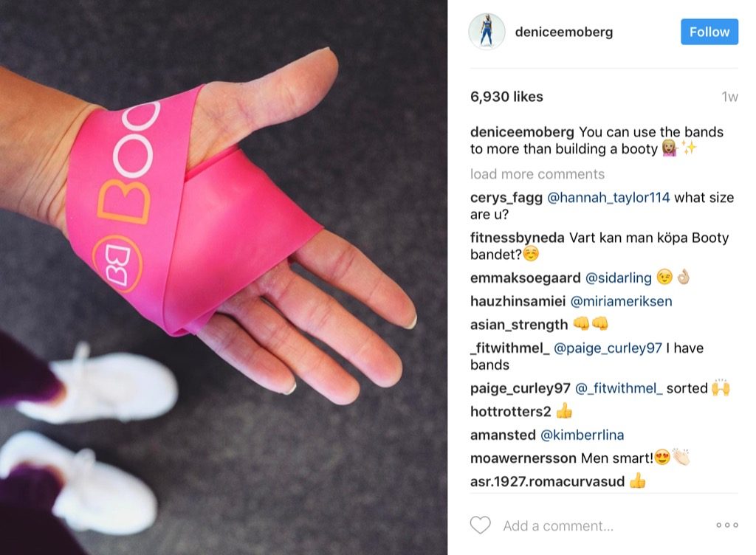Click the 6,930 likes count

tap(506, 97)
